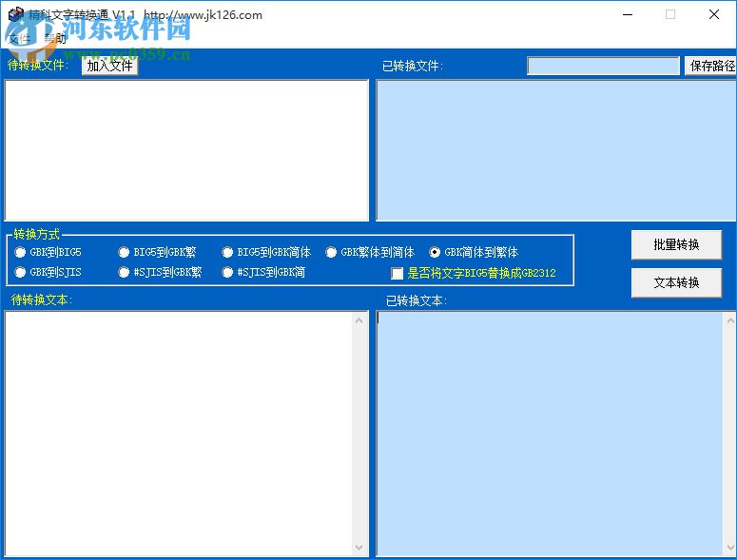Minimize the 精科文字转换通 window
737x560 pixels.
coord(628,14)
